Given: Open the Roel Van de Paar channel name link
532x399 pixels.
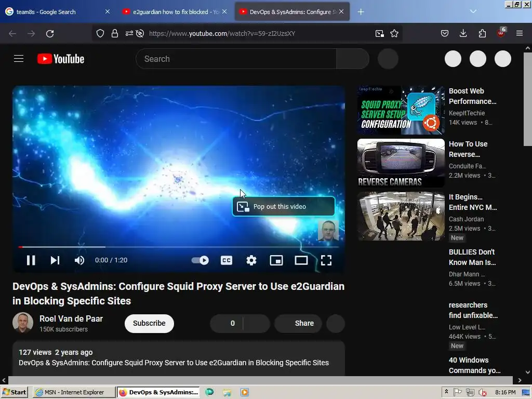Looking at the screenshot, I should pos(71,319).
